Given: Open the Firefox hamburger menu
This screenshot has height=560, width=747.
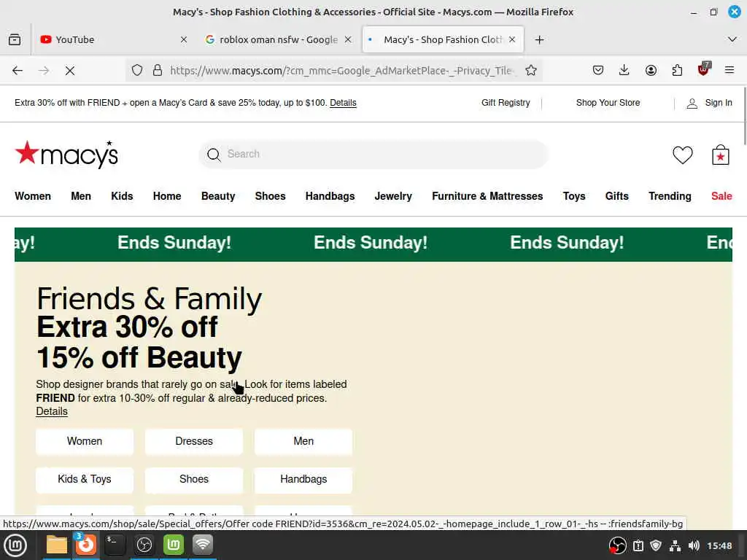Looking at the screenshot, I should tap(729, 71).
